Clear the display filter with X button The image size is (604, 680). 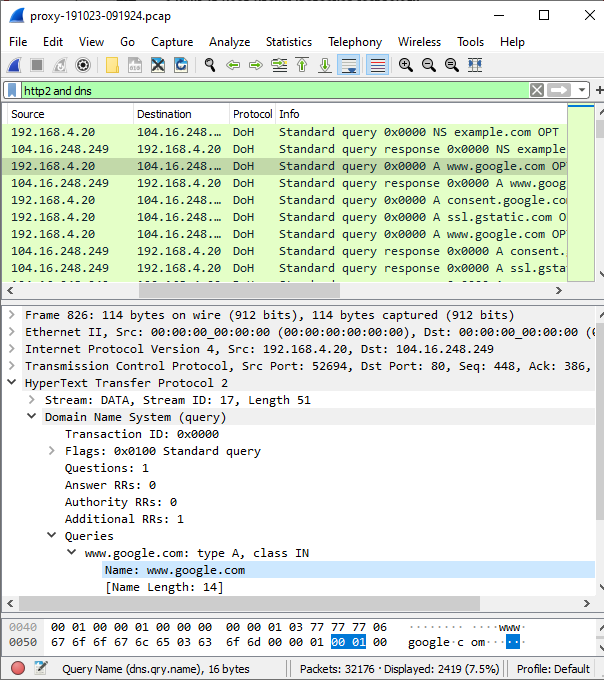coord(537,90)
